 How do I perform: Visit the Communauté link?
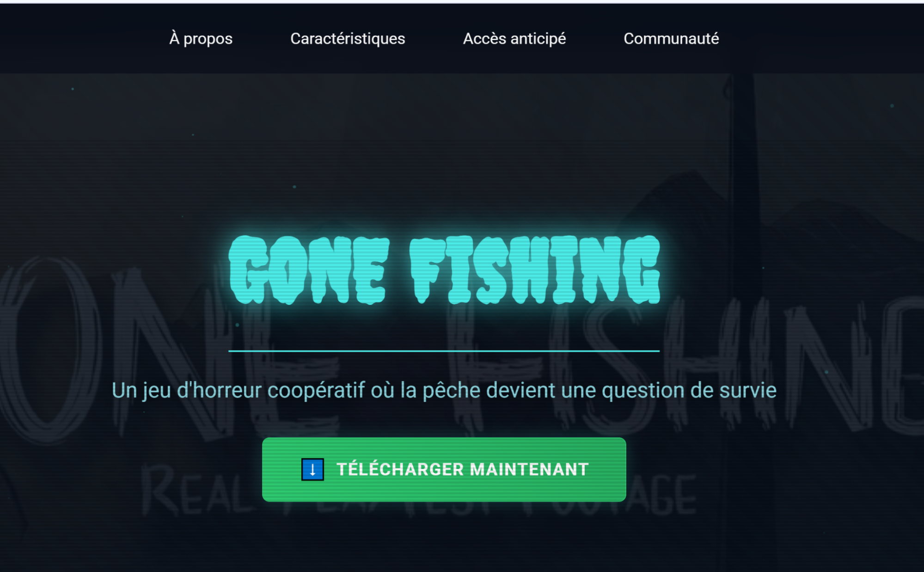click(671, 38)
